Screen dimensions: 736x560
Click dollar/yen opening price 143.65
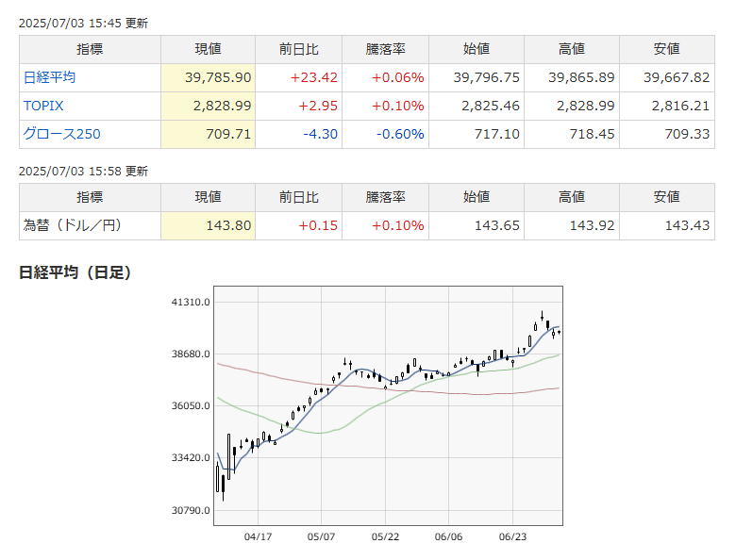tap(497, 225)
